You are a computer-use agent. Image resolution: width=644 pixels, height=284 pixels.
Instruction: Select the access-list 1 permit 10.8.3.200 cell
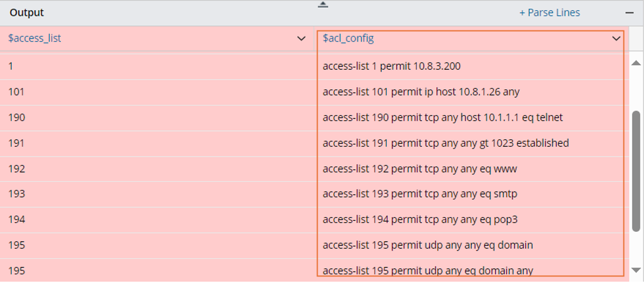point(391,66)
